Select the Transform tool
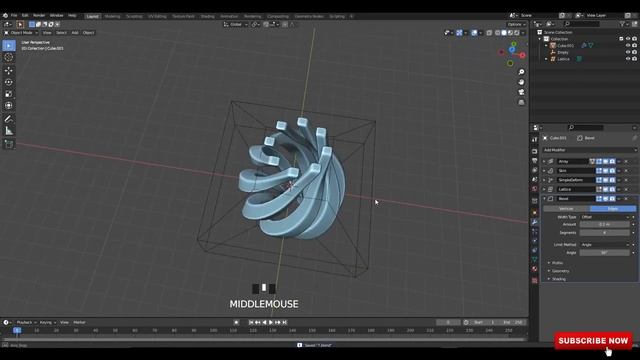The height and width of the screenshot is (360, 640). point(9,106)
